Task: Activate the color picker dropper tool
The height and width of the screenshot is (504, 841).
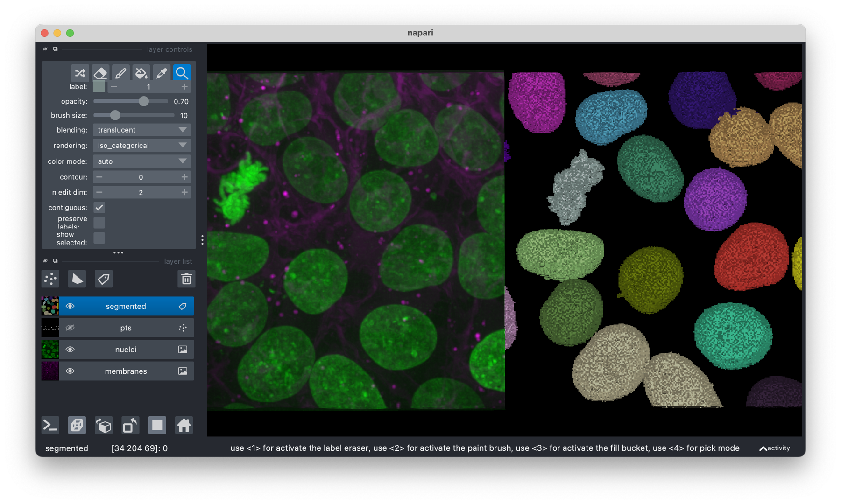Action: (162, 73)
